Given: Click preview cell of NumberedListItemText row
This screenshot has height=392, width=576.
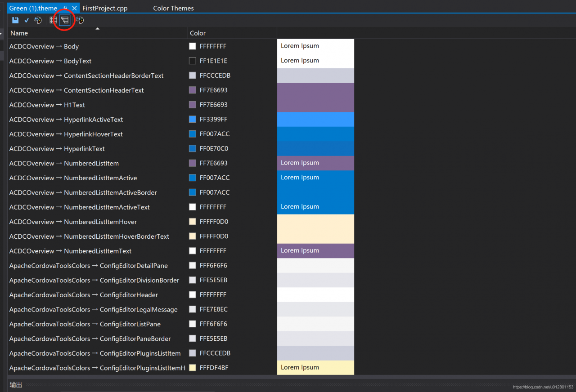Looking at the screenshot, I should pos(315,250).
